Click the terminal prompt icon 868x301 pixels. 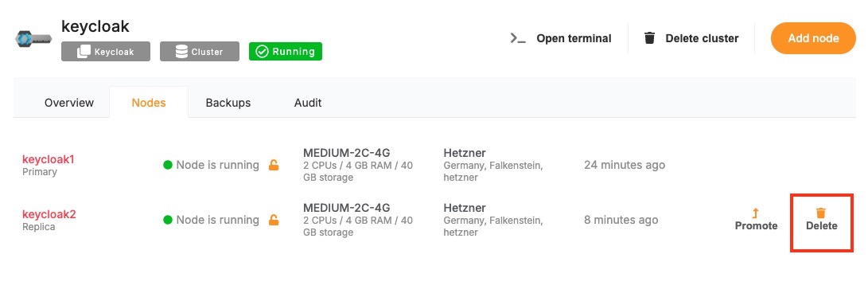(x=518, y=38)
